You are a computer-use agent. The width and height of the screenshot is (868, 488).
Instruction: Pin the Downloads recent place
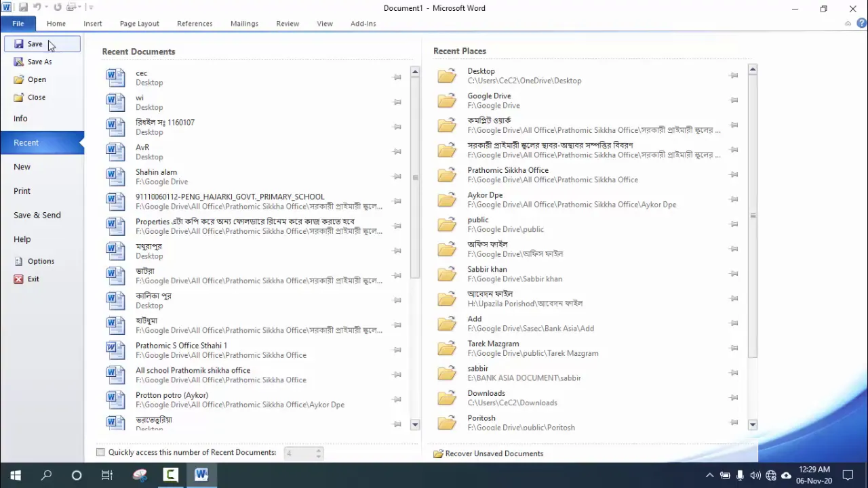point(734,398)
